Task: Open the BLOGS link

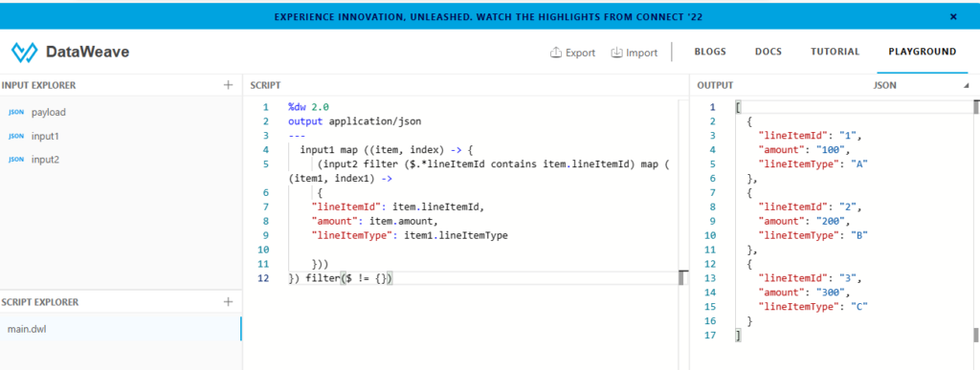Action: click(710, 52)
